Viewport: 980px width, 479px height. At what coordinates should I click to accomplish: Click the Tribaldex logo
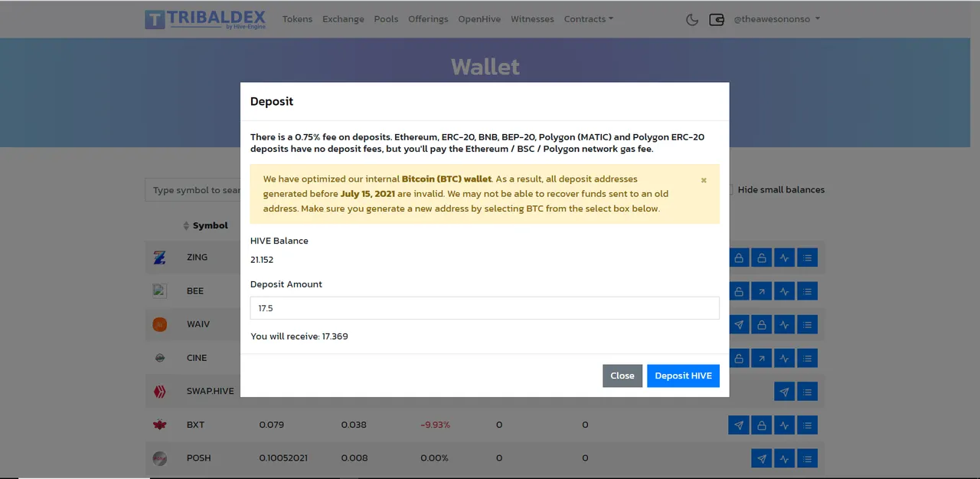(205, 19)
